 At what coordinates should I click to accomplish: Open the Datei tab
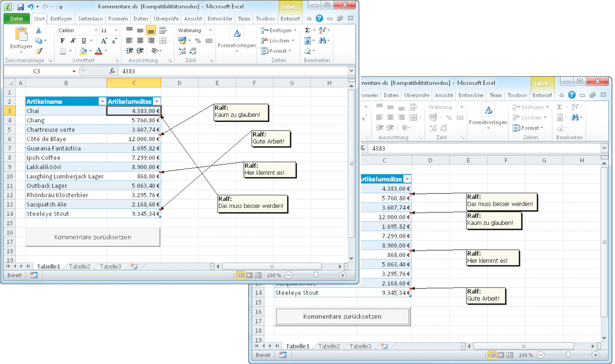pos(17,19)
